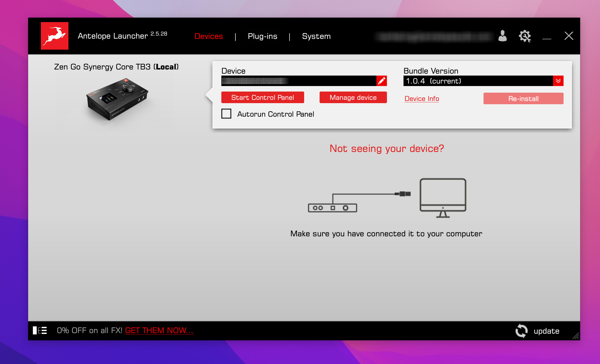This screenshot has width=600, height=364.
Task: Open the System tab
Action: (x=316, y=36)
